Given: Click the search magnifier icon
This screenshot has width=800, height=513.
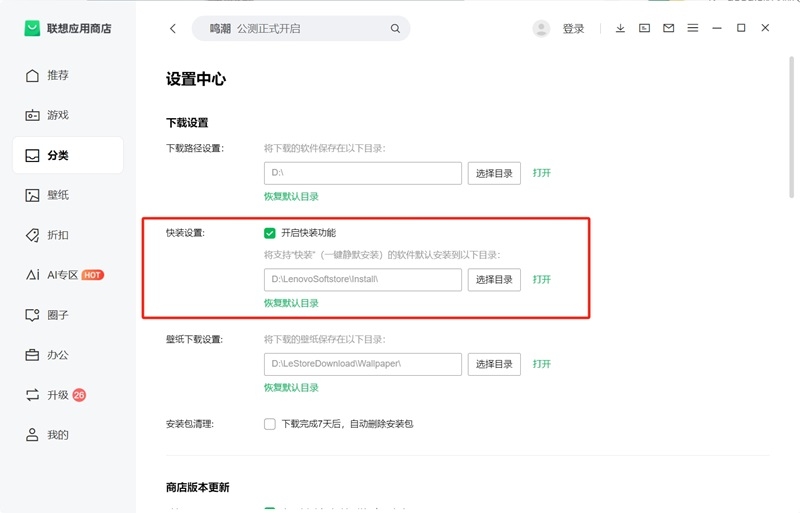Looking at the screenshot, I should click(x=395, y=29).
